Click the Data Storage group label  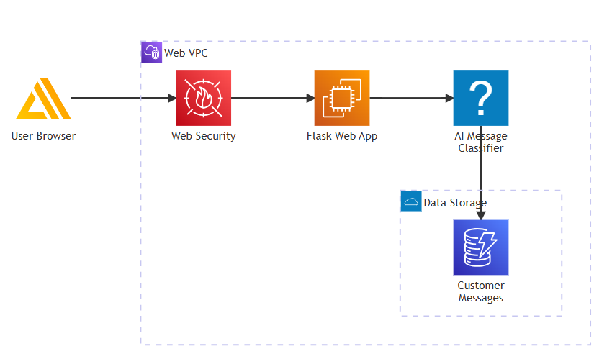pyautogui.click(x=455, y=203)
